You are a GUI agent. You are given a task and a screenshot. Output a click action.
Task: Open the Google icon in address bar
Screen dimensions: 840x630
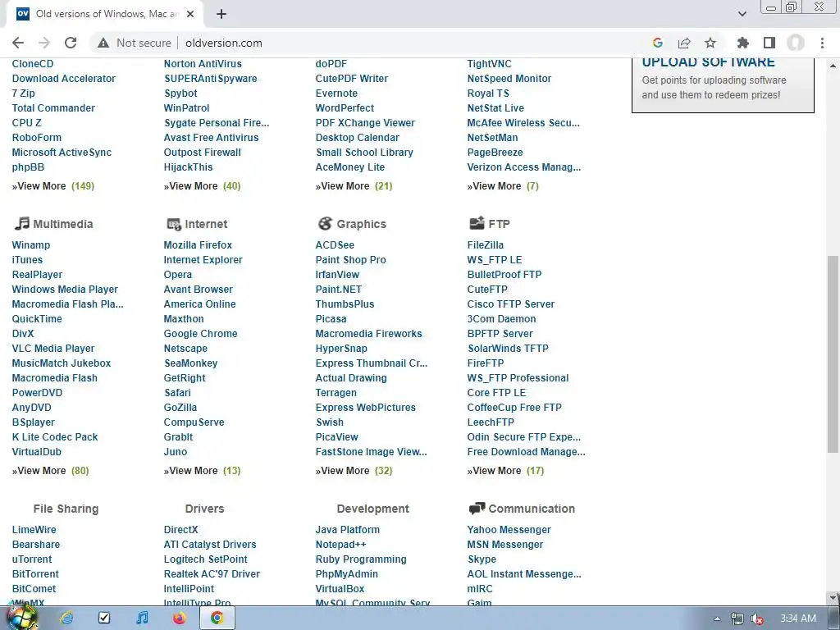[x=658, y=43]
